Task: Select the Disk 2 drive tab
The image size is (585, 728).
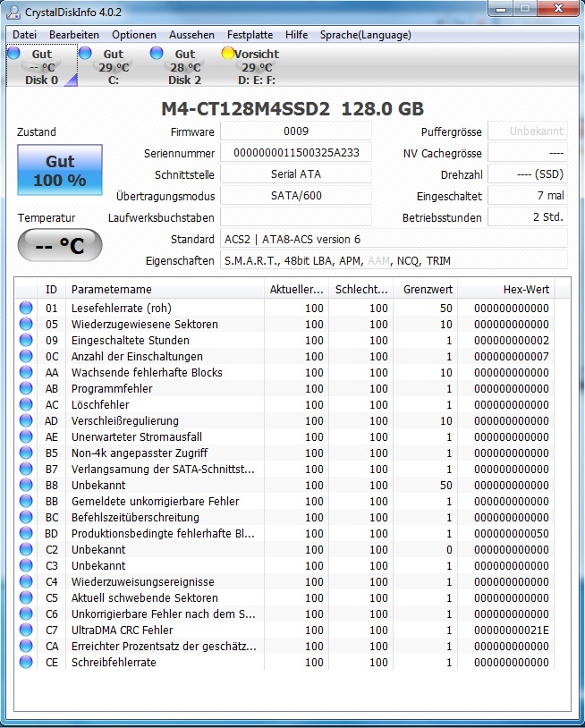Action: click(x=185, y=66)
